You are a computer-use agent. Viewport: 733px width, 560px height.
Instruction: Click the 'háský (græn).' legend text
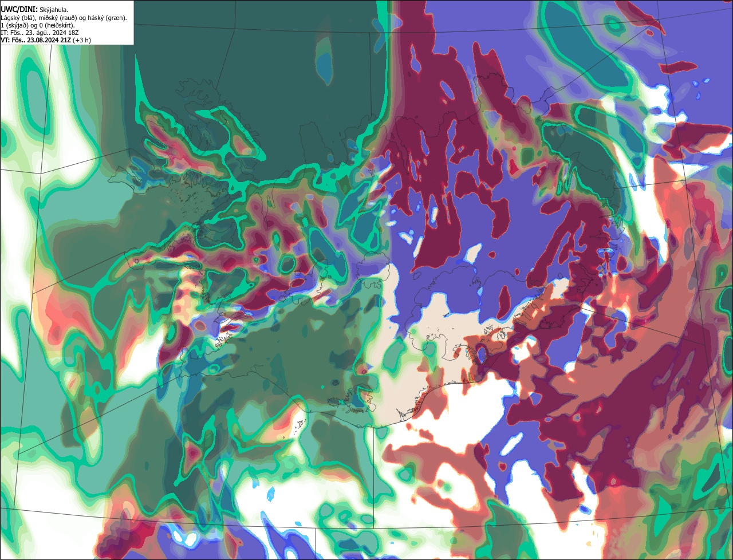coord(107,18)
